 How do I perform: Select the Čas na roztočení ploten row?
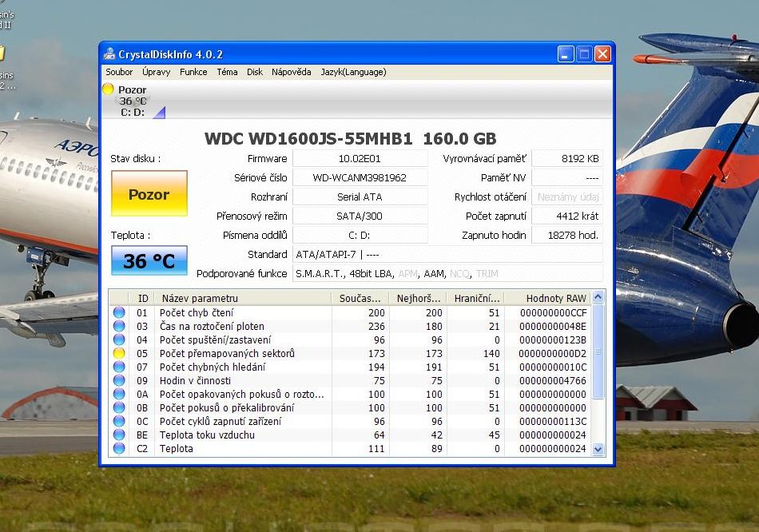point(351,326)
